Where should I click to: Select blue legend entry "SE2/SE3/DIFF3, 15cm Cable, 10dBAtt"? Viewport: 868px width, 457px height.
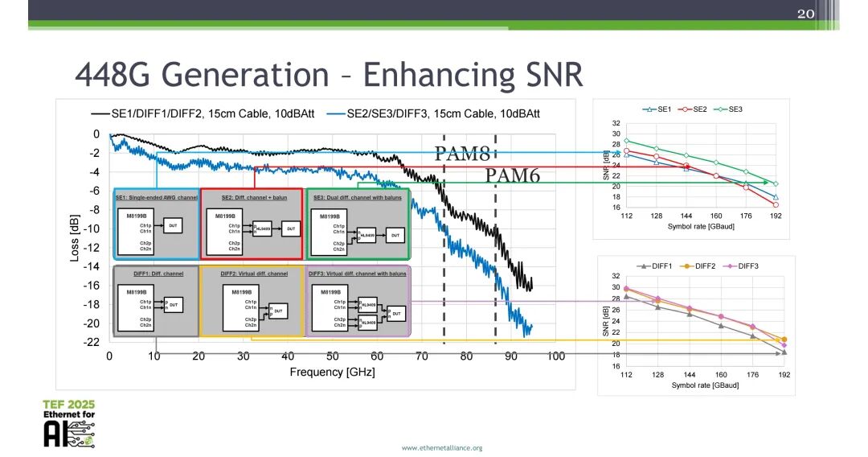(x=433, y=113)
